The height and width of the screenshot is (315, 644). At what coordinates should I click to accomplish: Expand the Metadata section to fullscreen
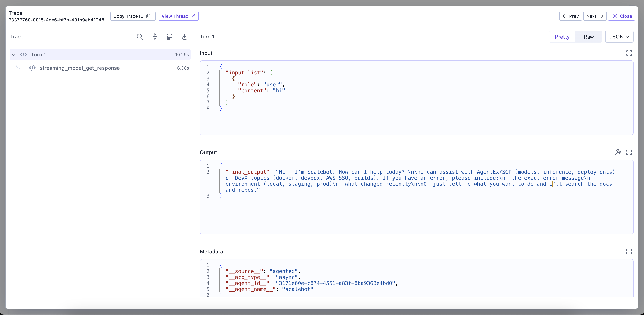click(629, 252)
